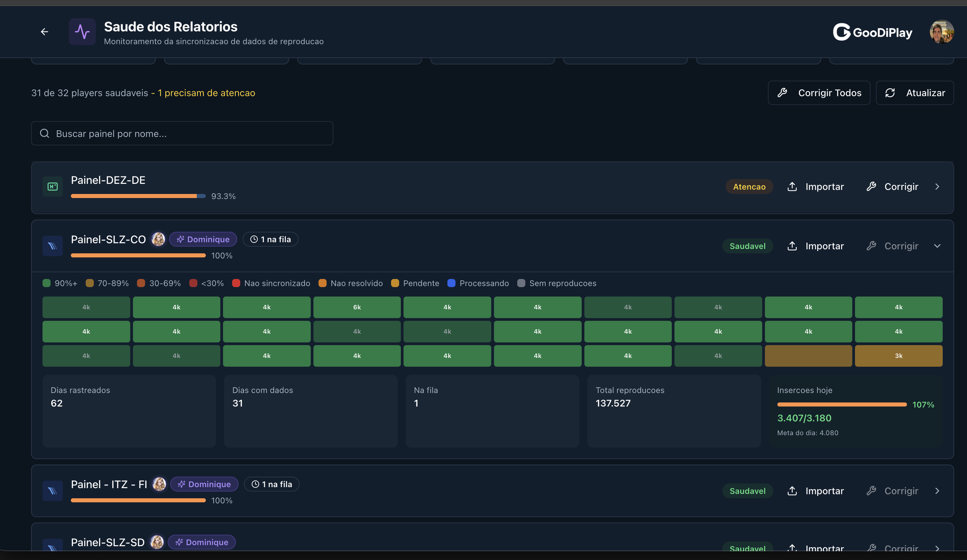Click the Dominique tag on Painel-SLZ-SD
The width and height of the screenshot is (967, 560).
(202, 542)
